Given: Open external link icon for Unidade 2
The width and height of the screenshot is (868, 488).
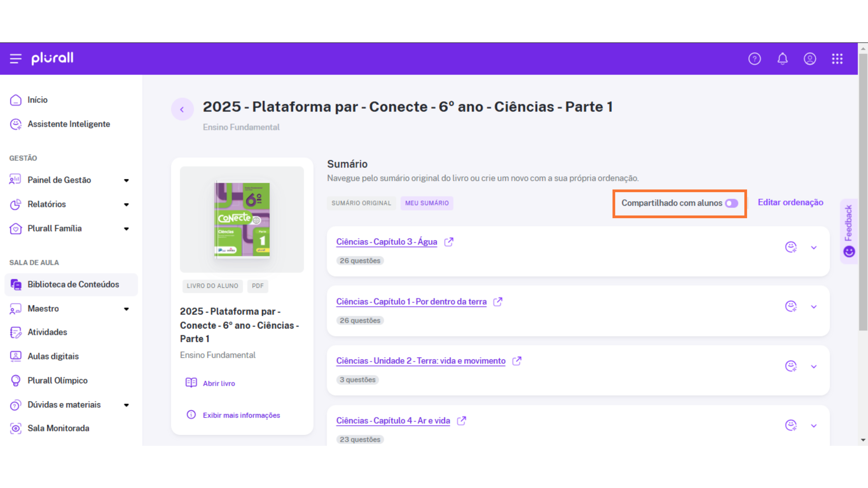Looking at the screenshot, I should 517,361.
